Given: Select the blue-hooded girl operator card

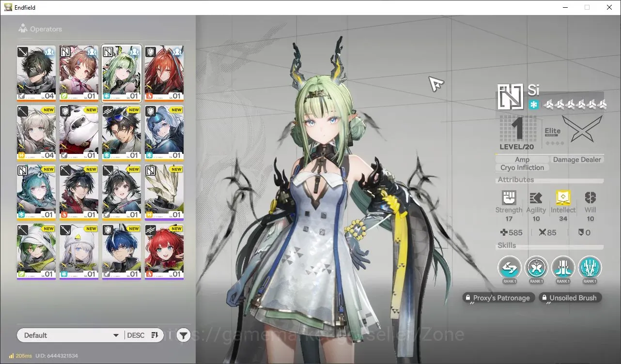Looking at the screenshot, I should point(164,133).
